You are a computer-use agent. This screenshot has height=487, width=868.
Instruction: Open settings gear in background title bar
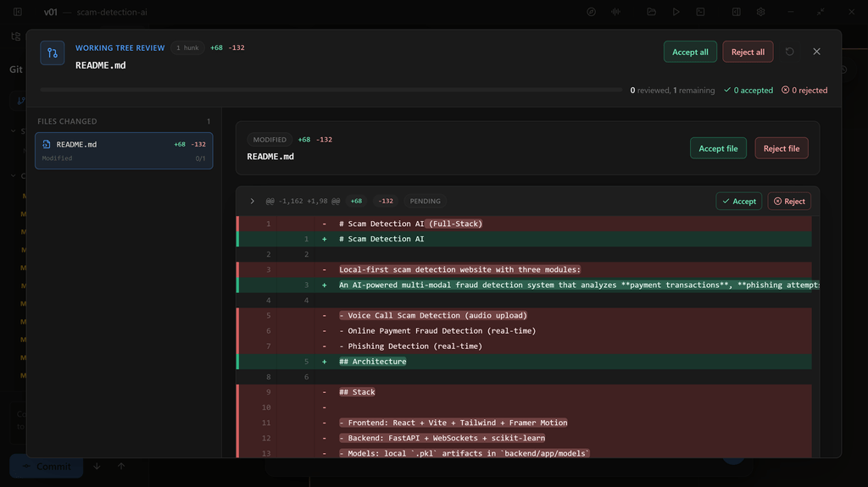click(x=760, y=12)
